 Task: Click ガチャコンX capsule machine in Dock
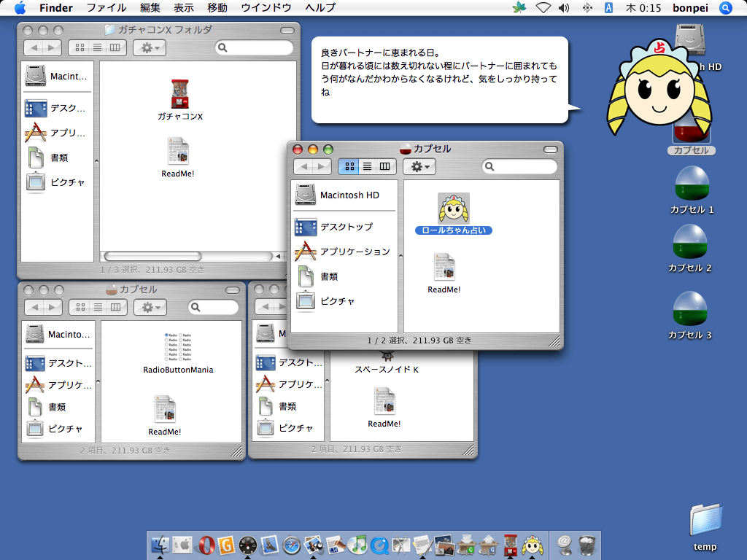(511, 545)
